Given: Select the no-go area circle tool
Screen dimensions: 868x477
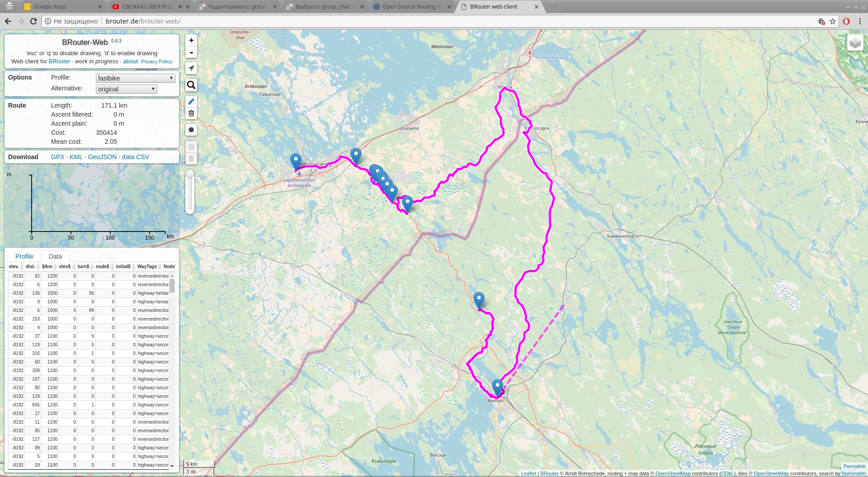Looking at the screenshot, I should point(191,130).
